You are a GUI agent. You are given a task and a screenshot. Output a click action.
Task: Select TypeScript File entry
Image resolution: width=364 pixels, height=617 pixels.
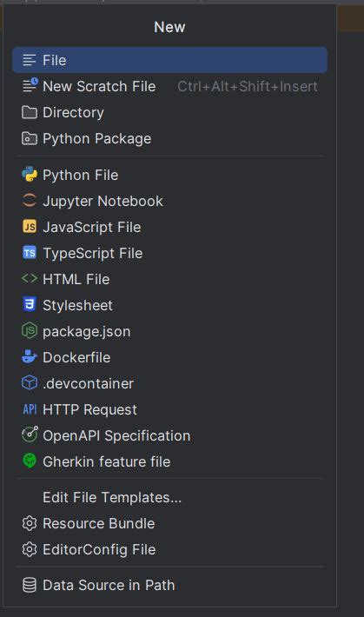tap(169, 253)
